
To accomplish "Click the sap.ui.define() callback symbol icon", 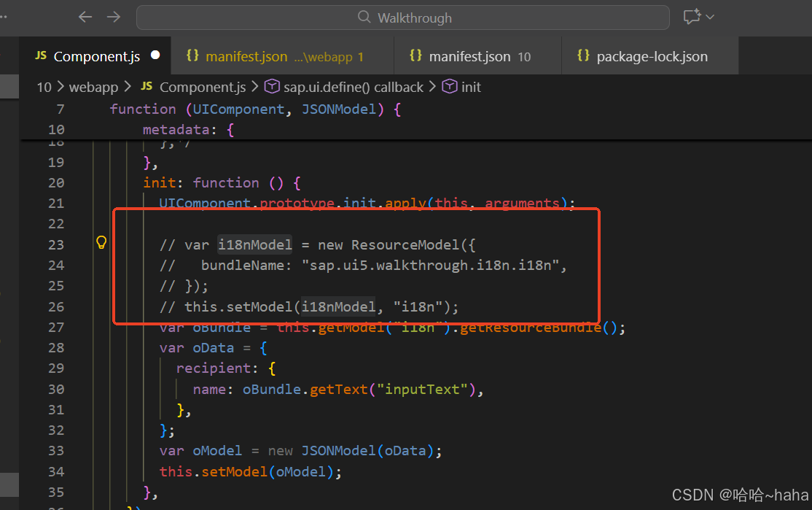I will pyautogui.click(x=271, y=87).
